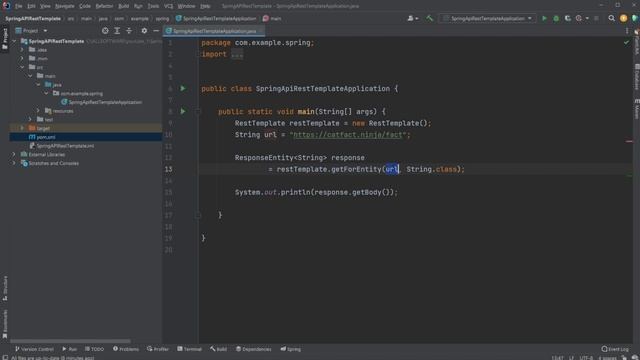Start debugging with the green bug icon
Viewport: 640px width, 360px height.
[x=556, y=18]
